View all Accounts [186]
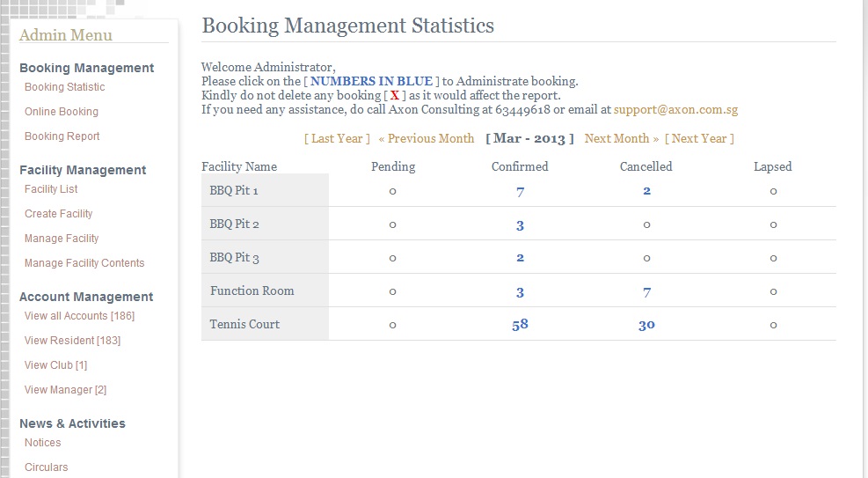Screen dimensions: 868x478 (x=79, y=316)
